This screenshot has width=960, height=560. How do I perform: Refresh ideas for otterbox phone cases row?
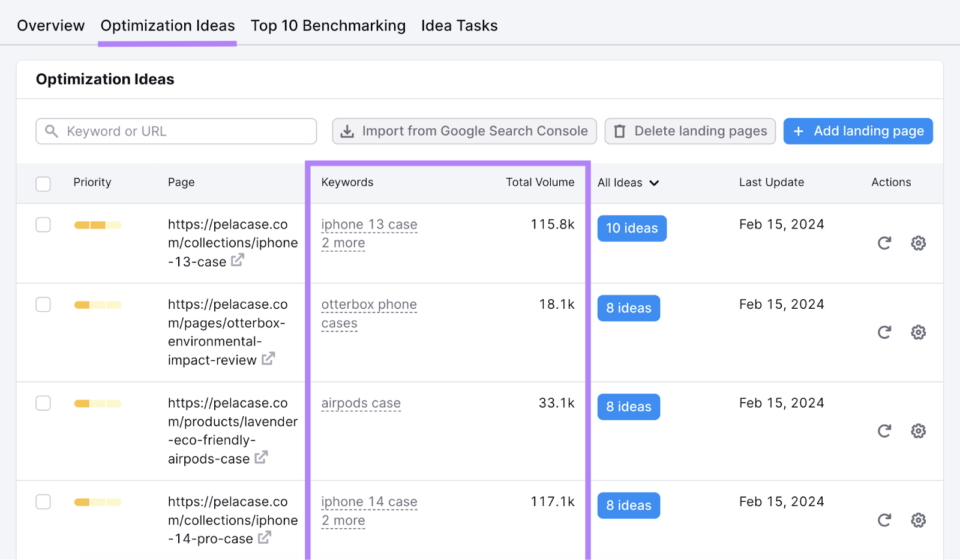(x=884, y=332)
